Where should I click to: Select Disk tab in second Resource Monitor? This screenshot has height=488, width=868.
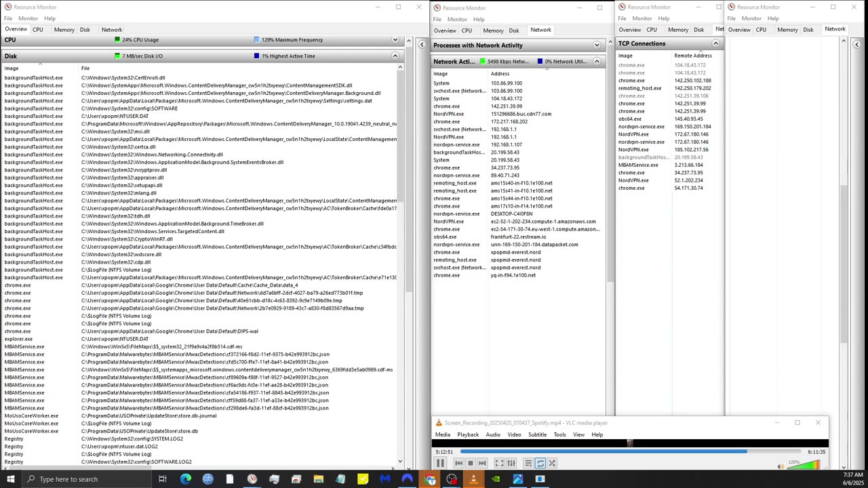coord(514,30)
